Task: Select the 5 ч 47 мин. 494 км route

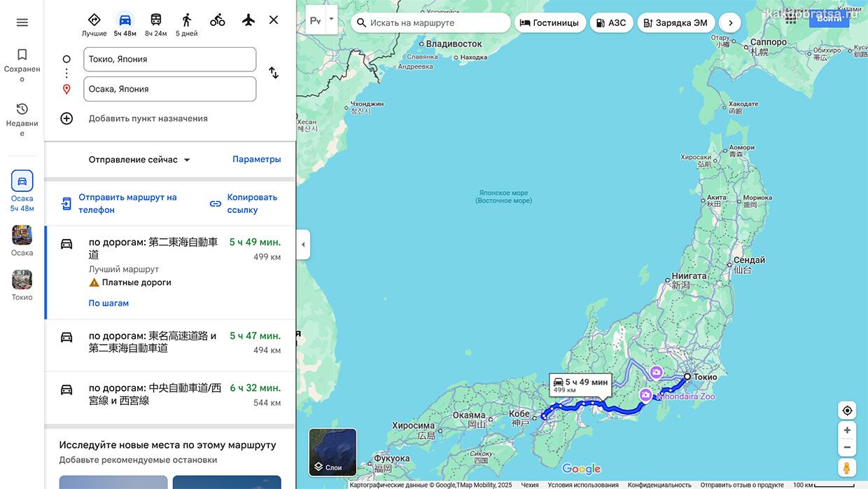Action: 169,345
